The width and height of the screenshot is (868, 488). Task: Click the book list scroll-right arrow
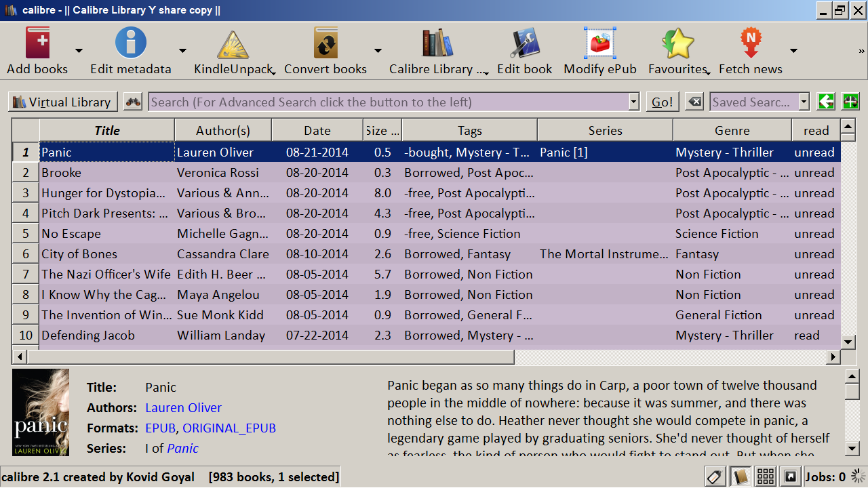point(833,357)
